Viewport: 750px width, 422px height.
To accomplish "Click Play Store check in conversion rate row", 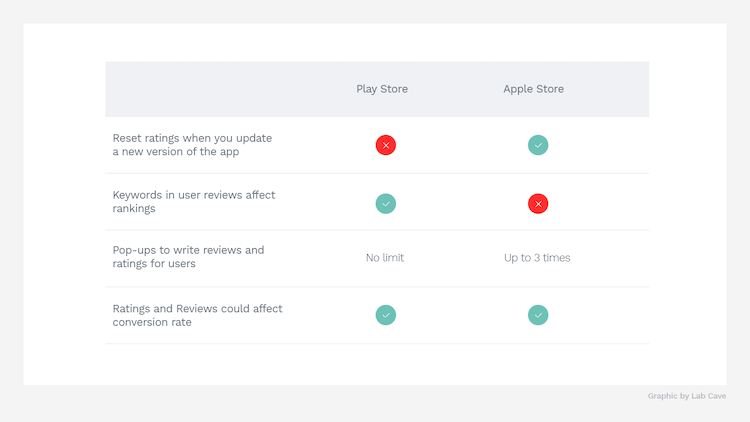I will click(386, 315).
